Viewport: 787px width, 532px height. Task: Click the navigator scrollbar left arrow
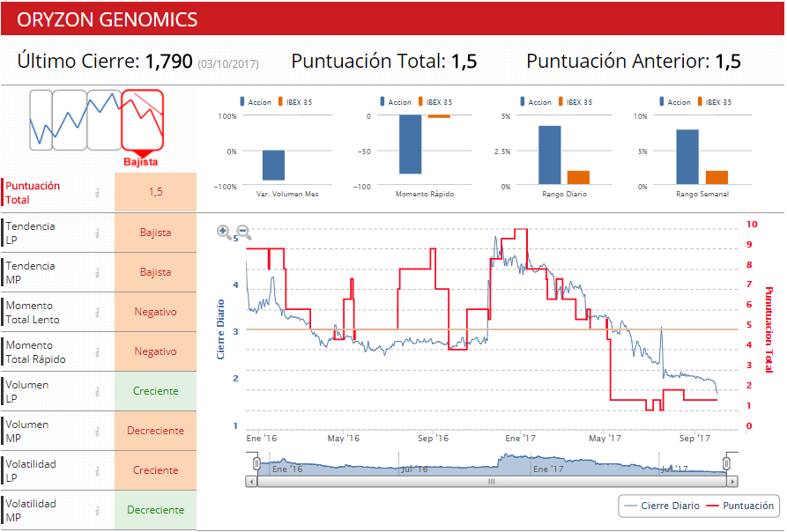[251, 482]
